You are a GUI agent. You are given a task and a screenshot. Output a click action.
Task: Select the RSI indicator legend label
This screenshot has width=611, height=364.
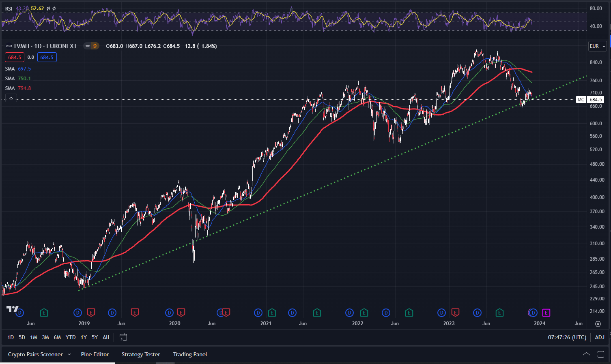click(9, 9)
